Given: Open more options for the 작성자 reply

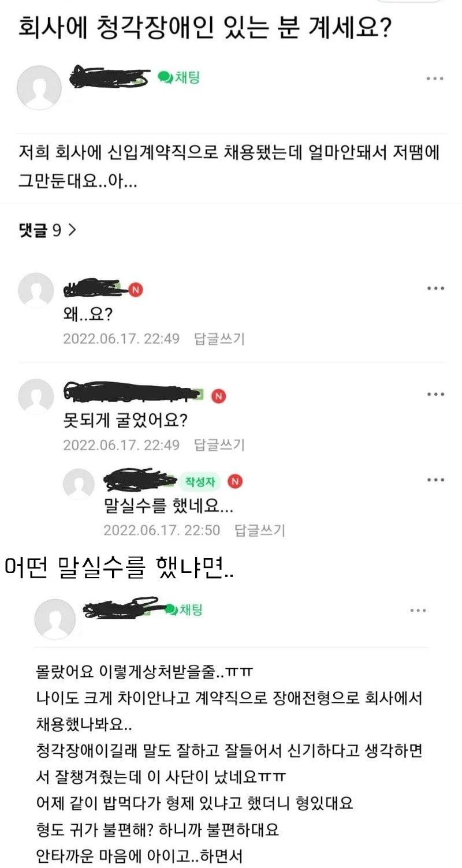Looking at the screenshot, I should [435, 480].
